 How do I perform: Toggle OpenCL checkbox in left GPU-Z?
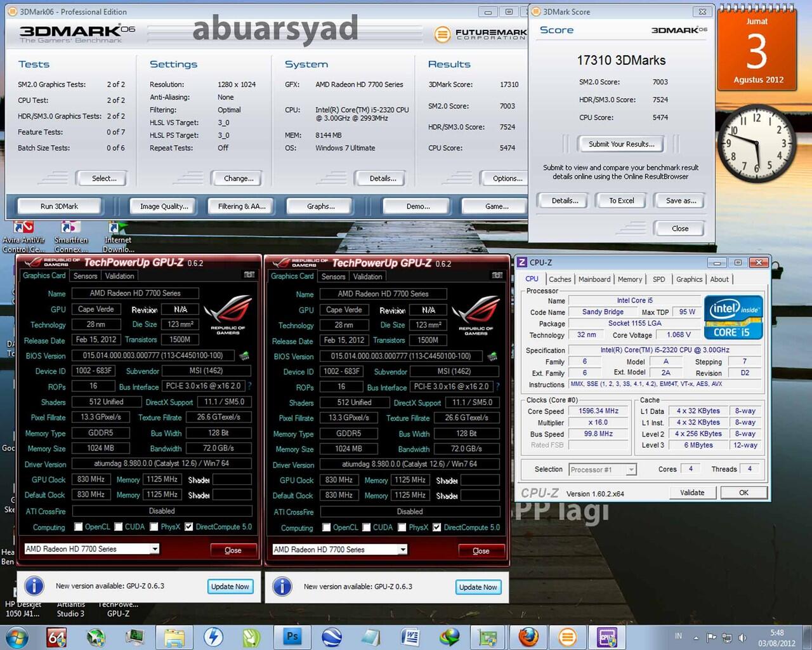[79, 527]
